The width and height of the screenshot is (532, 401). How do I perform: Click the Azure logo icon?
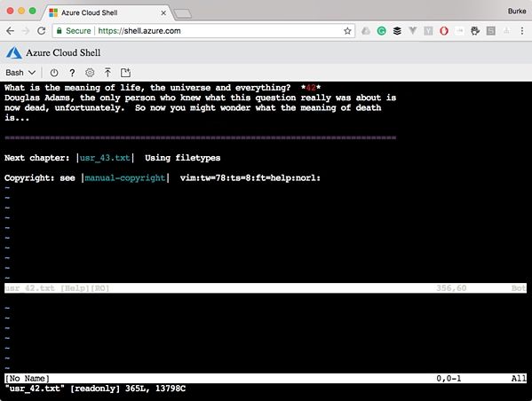tap(14, 53)
